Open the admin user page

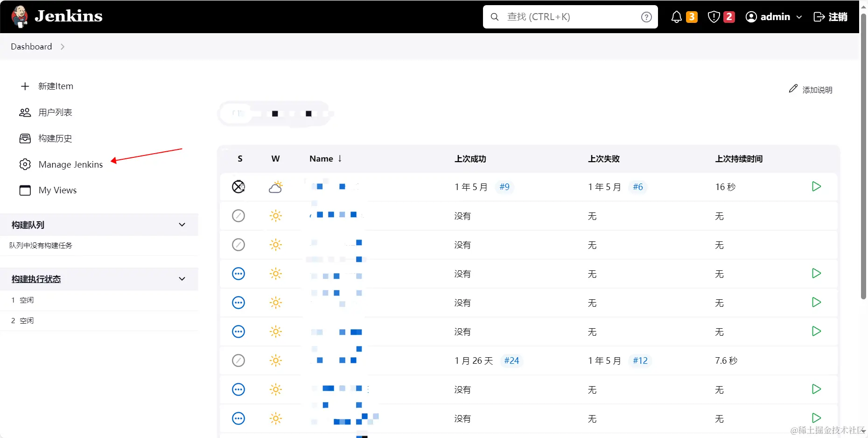point(768,17)
